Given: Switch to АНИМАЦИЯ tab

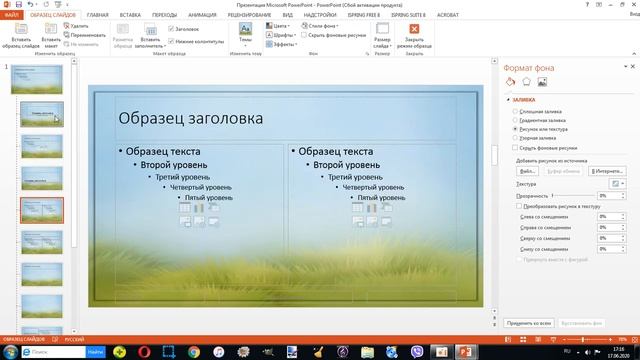Looking at the screenshot, I should [202, 15].
